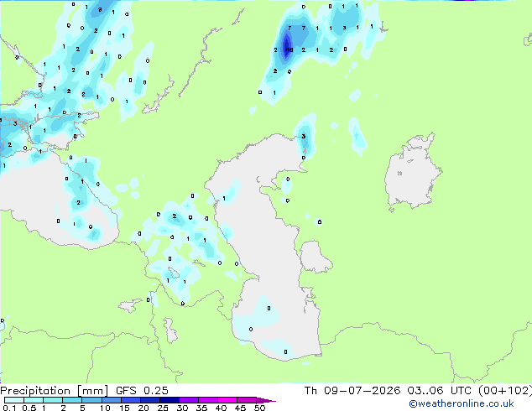Click the 45–50 mm legend color swatch
This screenshot has height=411, width=532.
tap(247, 400)
